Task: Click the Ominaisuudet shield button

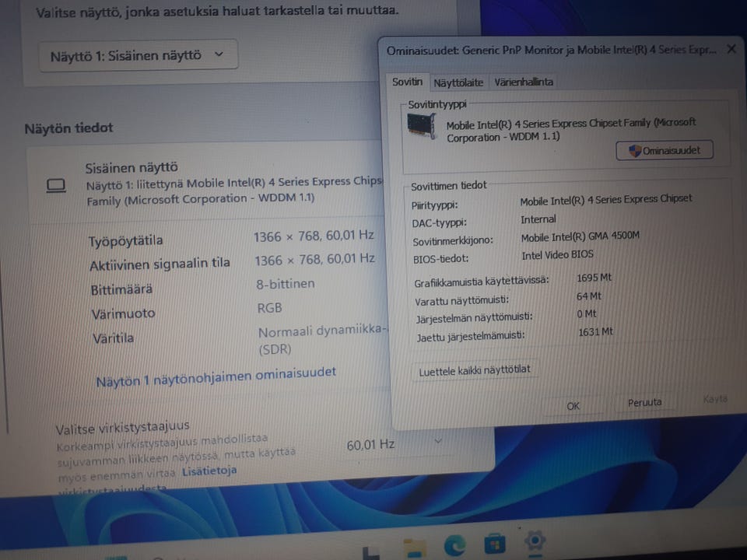Action: [x=665, y=150]
